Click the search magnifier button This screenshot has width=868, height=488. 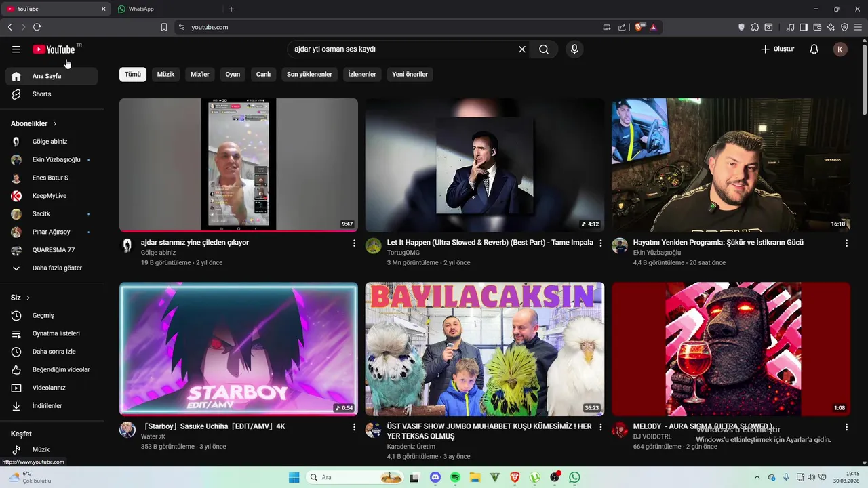[544, 49]
